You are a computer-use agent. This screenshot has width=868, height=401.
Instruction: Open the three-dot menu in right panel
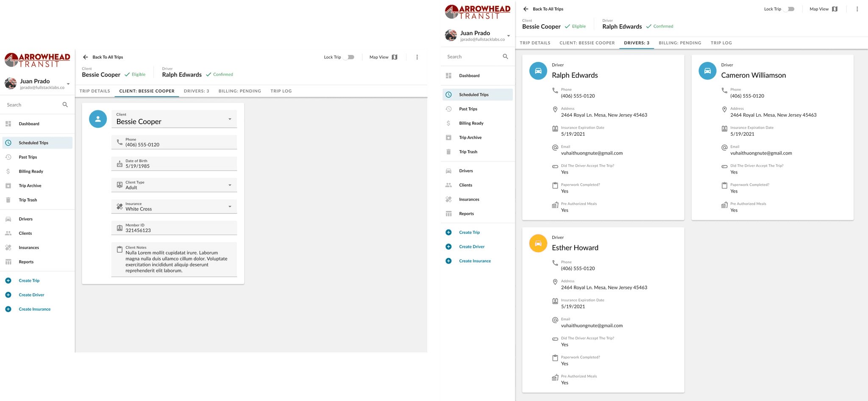click(x=857, y=9)
